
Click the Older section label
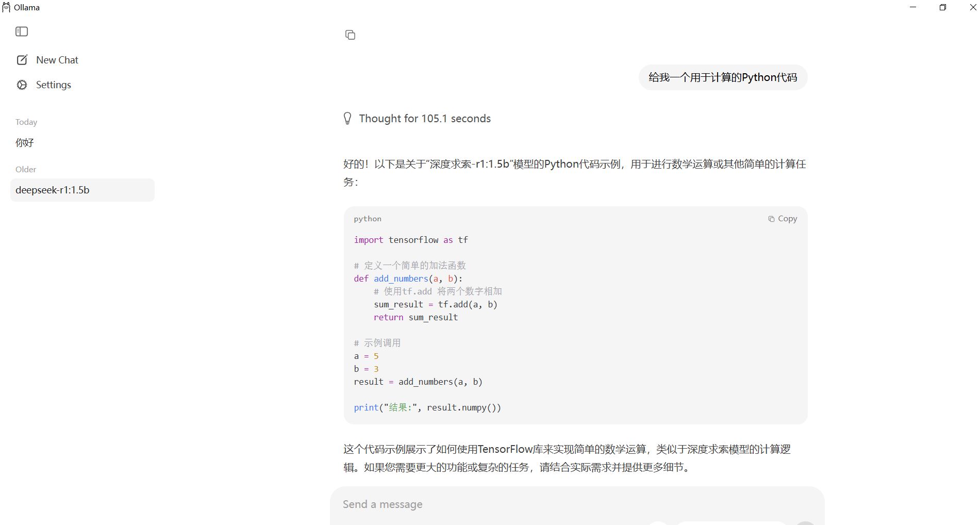pyautogui.click(x=26, y=170)
